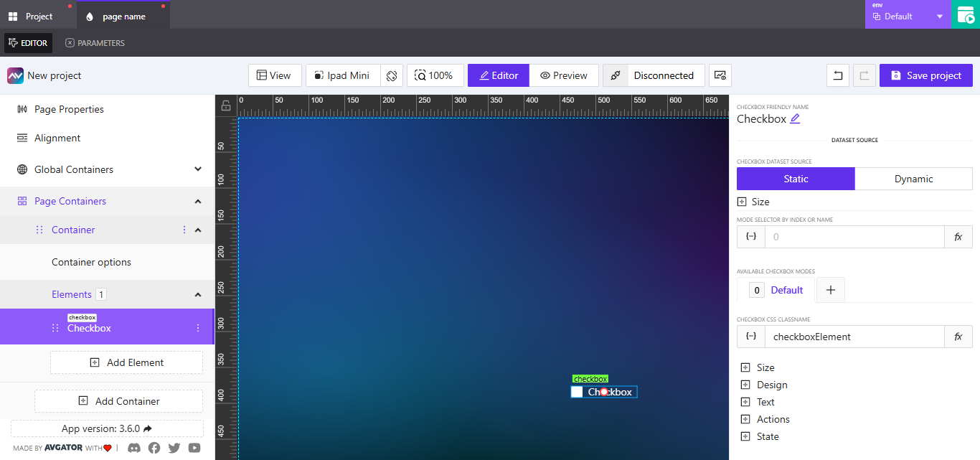This screenshot has height=460, width=980.
Task: Click the pencil icon beside Checkbox friendly name
Action: 794,118
